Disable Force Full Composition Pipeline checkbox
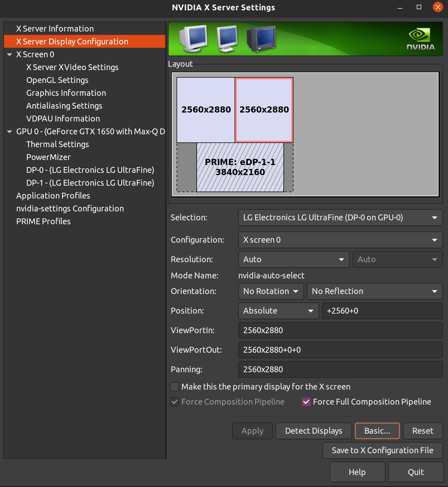The image size is (448, 487). pyautogui.click(x=306, y=402)
